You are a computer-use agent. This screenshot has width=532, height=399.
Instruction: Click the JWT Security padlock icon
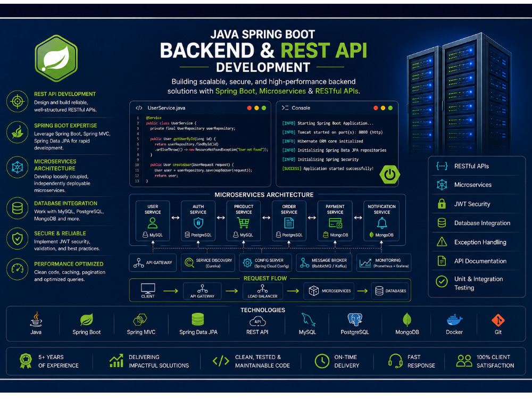442,204
